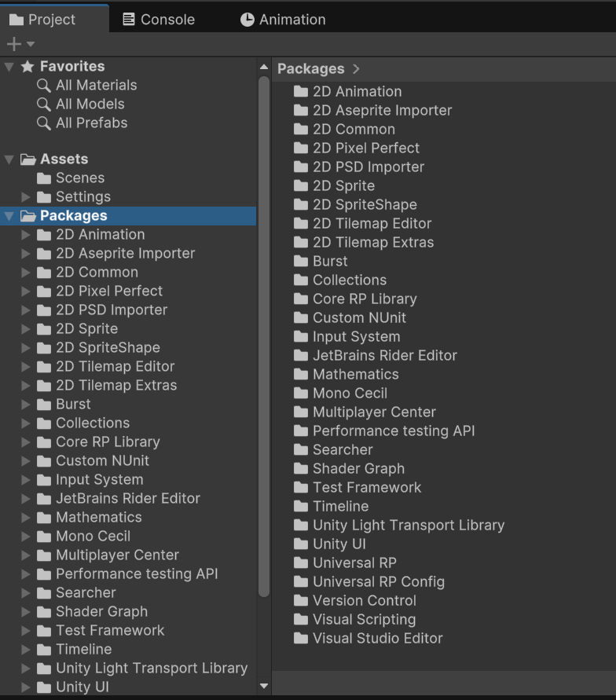Expand Input System arrow in the tree
The height and width of the screenshot is (700, 616).
point(26,480)
